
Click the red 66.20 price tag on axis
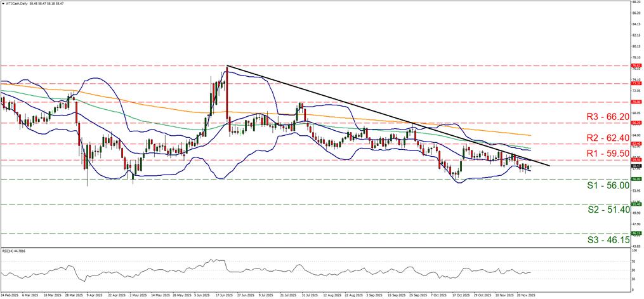636,123
